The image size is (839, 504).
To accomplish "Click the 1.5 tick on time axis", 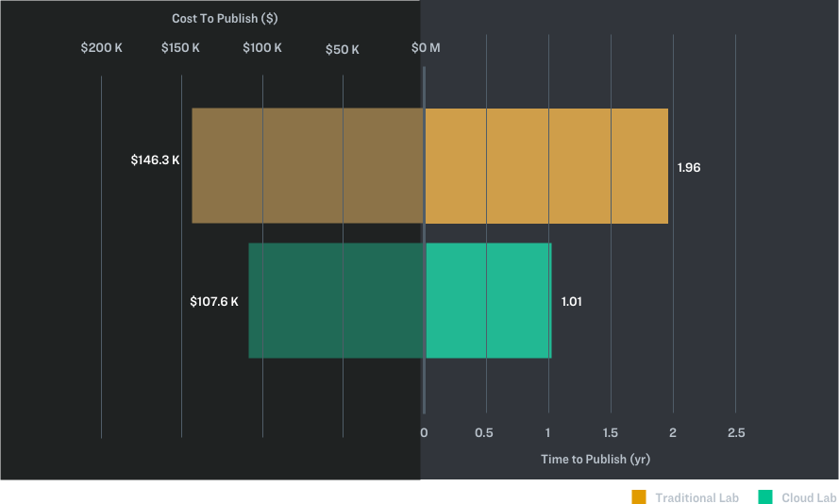I will tap(611, 433).
